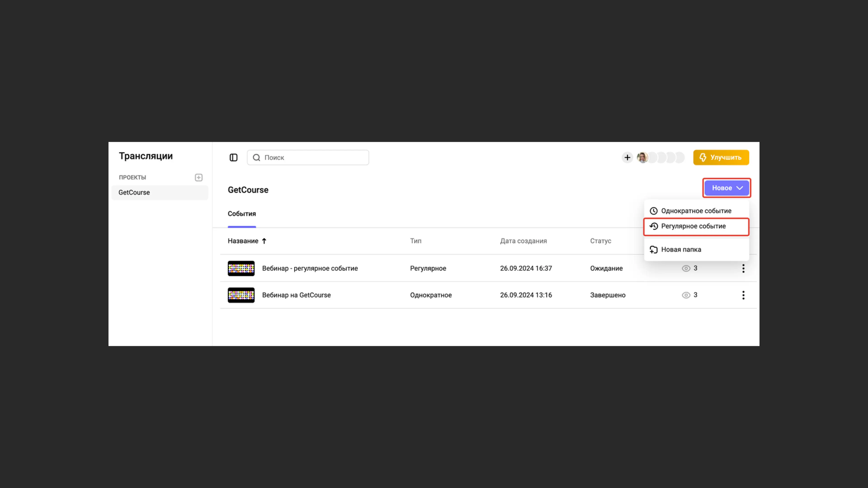Image resolution: width=868 pixels, height=488 pixels.
Task: Open three-dot menu for Вебинар на GetCourse
Action: point(743,295)
